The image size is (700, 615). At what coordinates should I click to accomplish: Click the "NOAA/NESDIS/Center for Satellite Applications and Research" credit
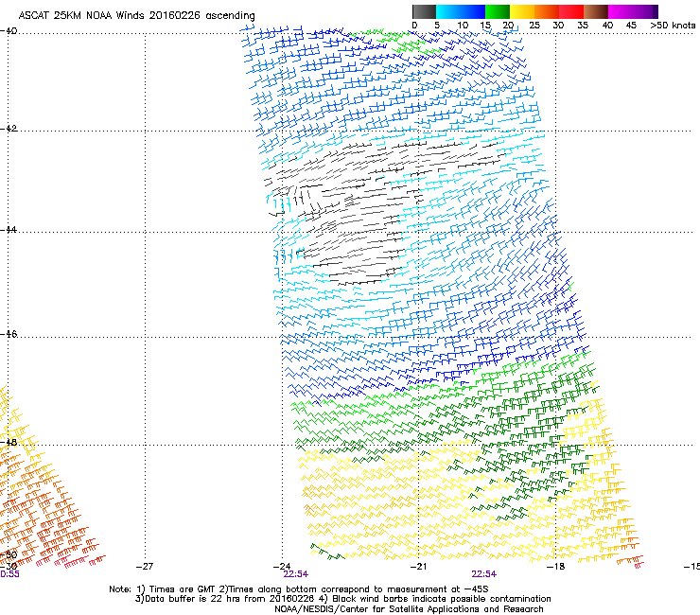pos(409,609)
